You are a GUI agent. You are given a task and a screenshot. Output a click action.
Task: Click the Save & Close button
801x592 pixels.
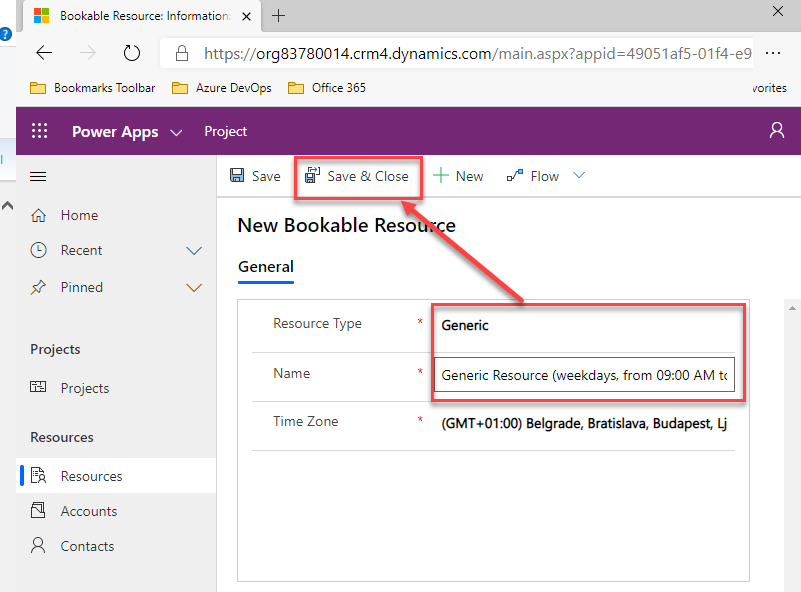click(357, 176)
